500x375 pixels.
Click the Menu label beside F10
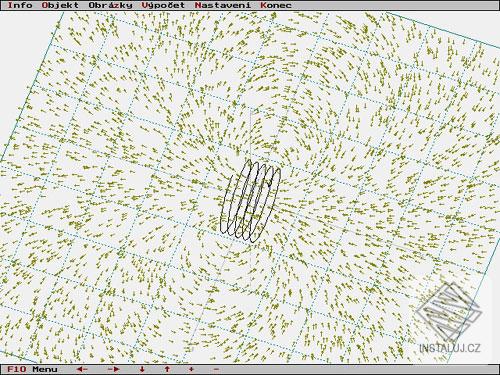pyautogui.click(x=45, y=369)
